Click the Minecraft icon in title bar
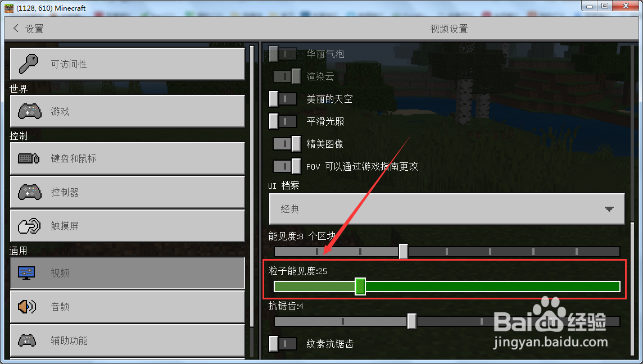 [x=8, y=8]
